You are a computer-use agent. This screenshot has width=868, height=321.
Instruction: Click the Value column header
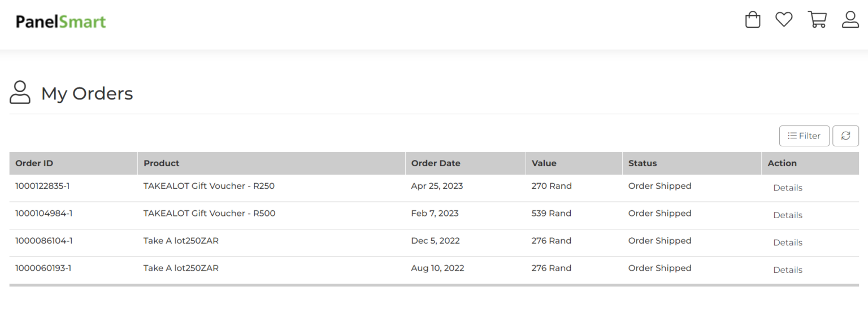pos(544,163)
